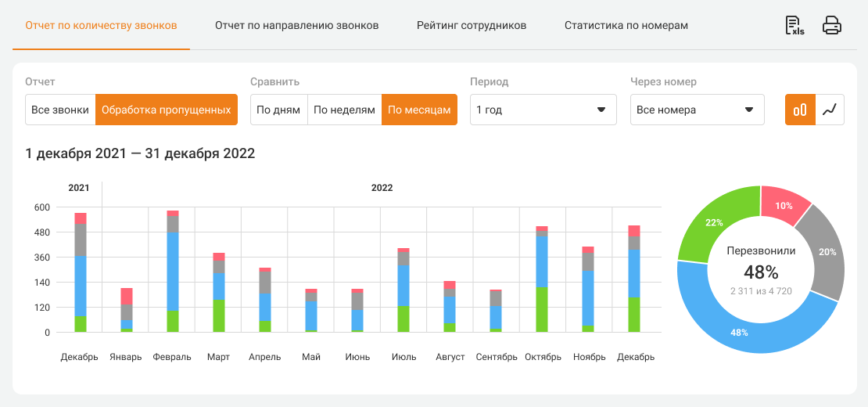Image resolution: width=868 pixels, height=407 pixels.
Task: Click the printer icon
Action: pos(831,26)
